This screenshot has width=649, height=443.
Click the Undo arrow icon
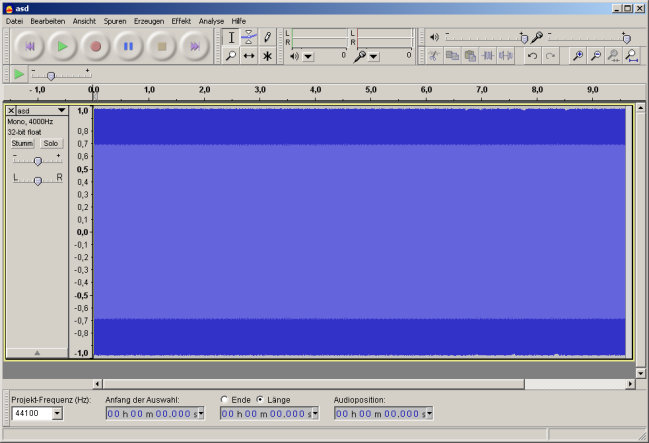533,56
